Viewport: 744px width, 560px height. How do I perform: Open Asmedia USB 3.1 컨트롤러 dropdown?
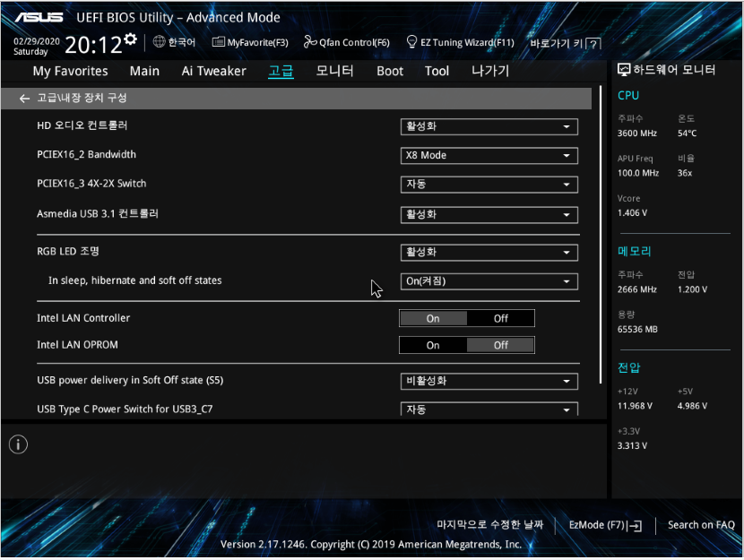pyautogui.click(x=489, y=215)
